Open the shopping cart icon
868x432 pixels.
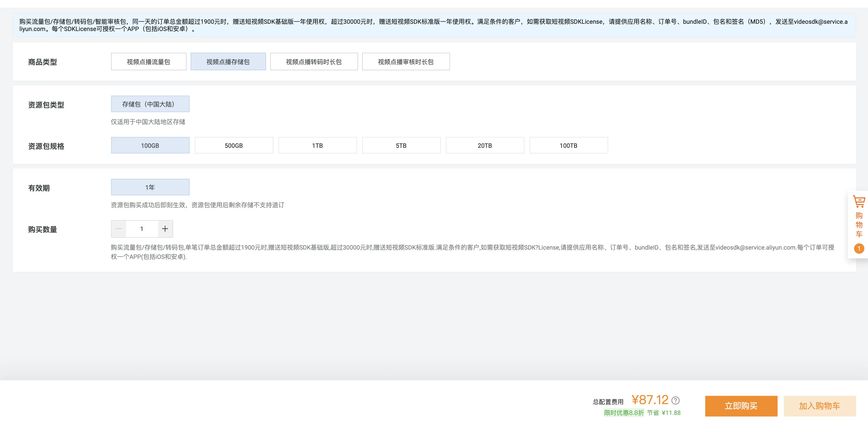pos(859,202)
